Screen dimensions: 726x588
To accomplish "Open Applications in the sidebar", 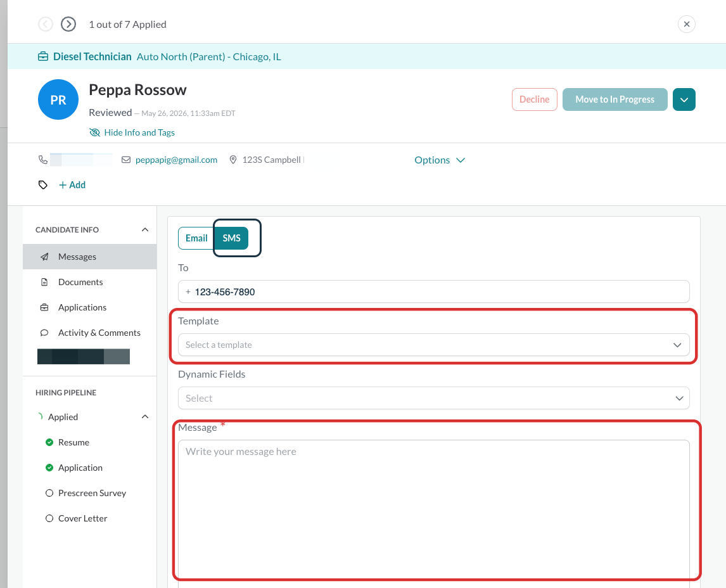I will click(x=90, y=307).
